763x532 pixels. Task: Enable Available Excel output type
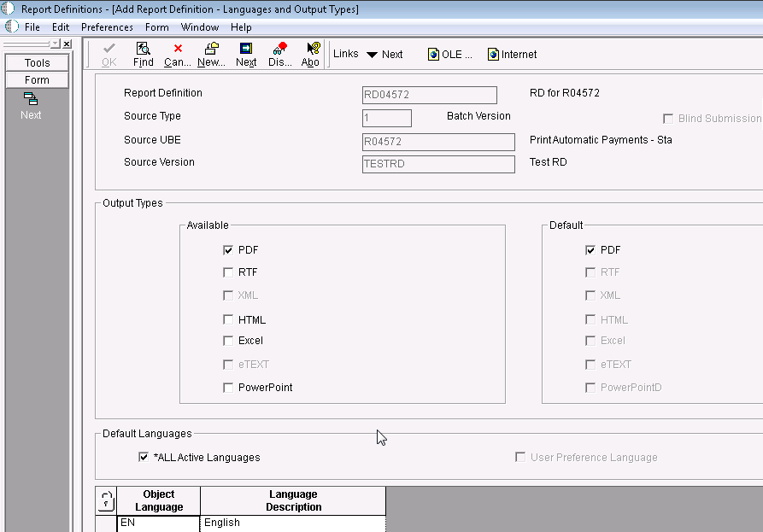pyautogui.click(x=228, y=341)
